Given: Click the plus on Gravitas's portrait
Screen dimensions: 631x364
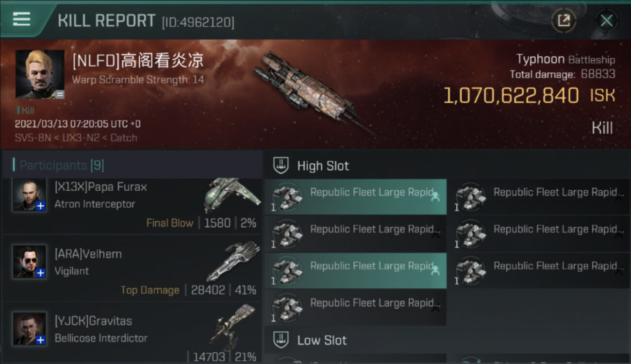Looking at the screenshot, I should click(41, 340).
